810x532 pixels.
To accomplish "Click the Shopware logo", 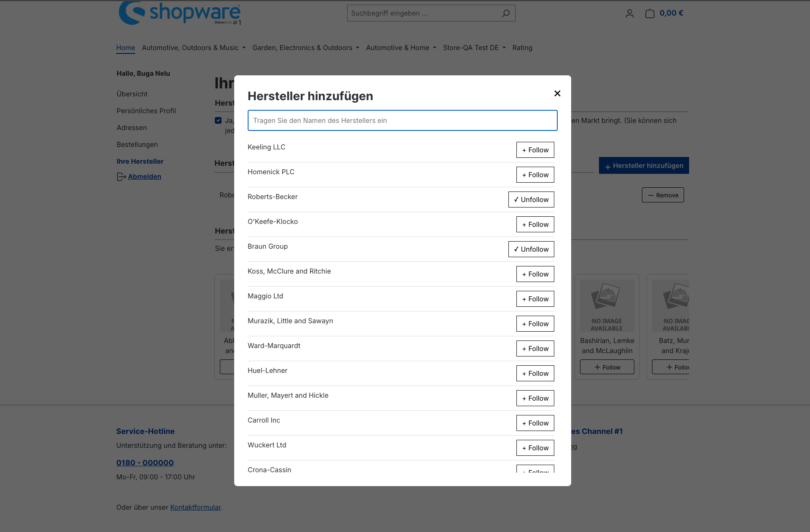I will [179, 13].
